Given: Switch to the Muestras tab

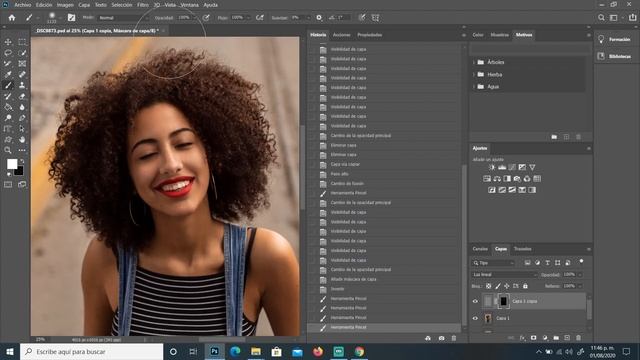Looking at the screenshot, I should (x=500, y=35).
